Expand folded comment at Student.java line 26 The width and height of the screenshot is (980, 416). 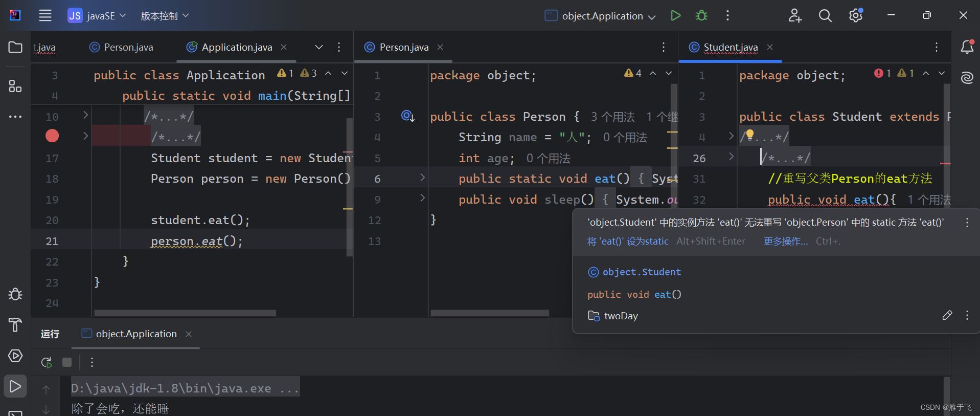click(732, 156)
